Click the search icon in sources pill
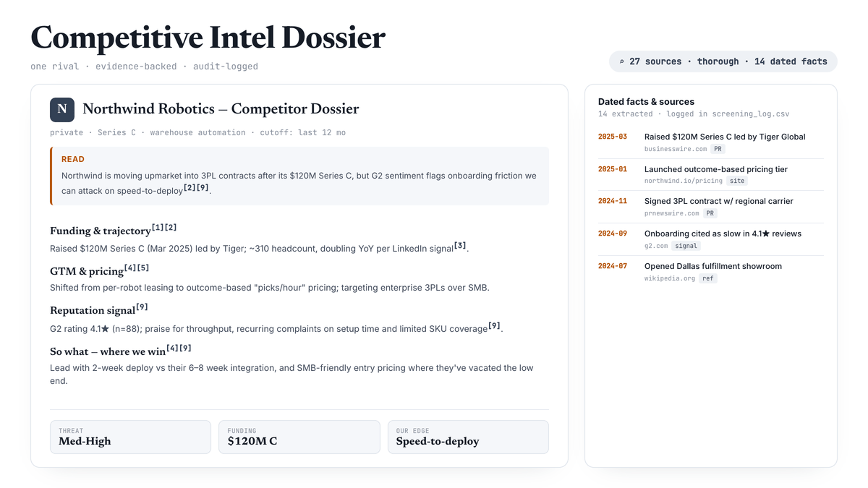868x488 pixels. pyautogui.click(x=621, y=62)
